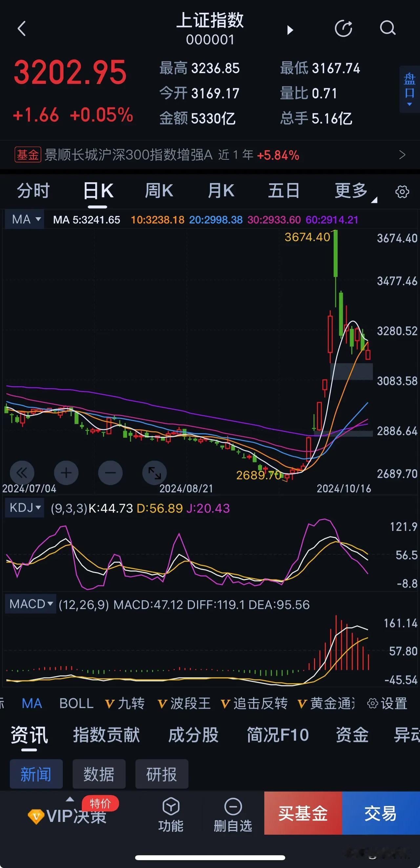Viewport: 420px width, 868px height.
Task: Switch to 日K chart tab
Action: [x=98, y=191]
